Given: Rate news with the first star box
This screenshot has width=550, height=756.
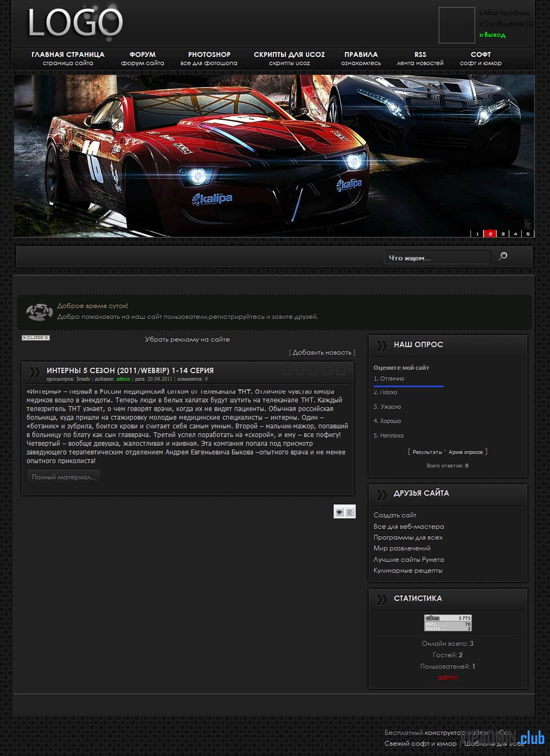Looking at the screenshot, I should (287, 371).
